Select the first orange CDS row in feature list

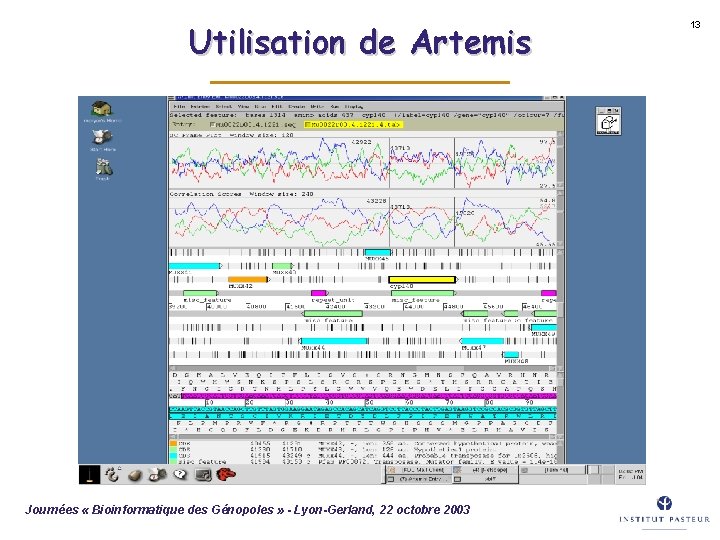point(363,444)
